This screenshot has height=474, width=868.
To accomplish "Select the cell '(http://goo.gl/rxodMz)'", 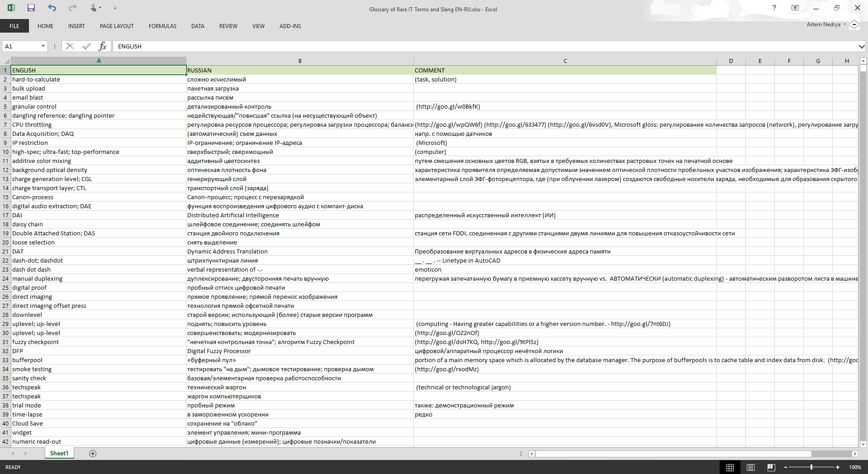I will pos(565,369).
